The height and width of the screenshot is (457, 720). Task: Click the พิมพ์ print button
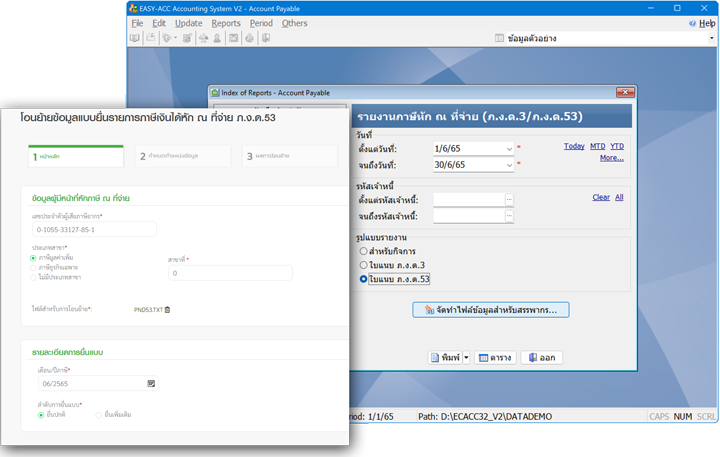(445, 358)
